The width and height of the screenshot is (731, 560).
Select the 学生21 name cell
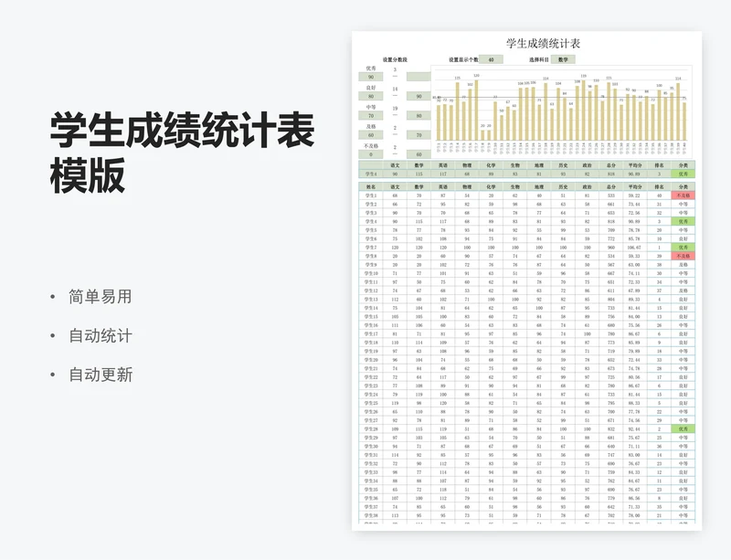pos(371,368)
